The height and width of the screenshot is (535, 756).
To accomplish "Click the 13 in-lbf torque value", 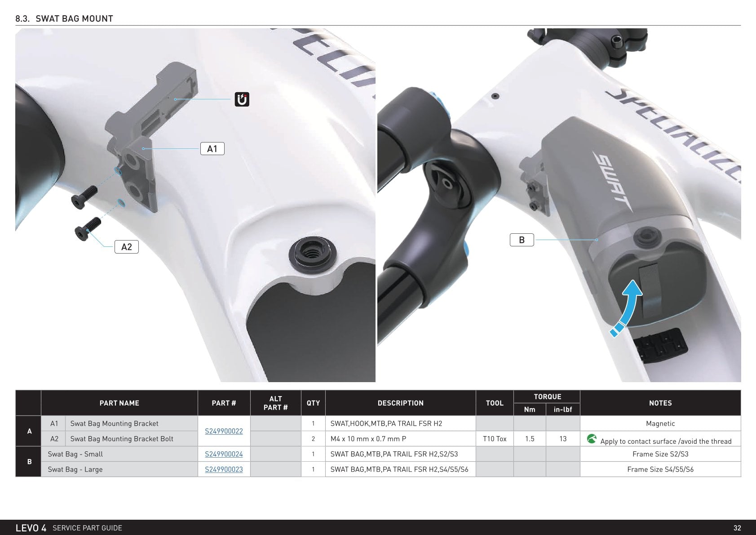I will (563, 439).
